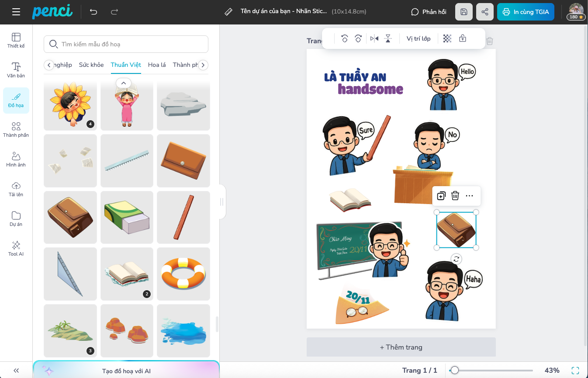Click the share icon in the top bar
This screenshot has width=588, height=378.
click(x=485, y=12)
